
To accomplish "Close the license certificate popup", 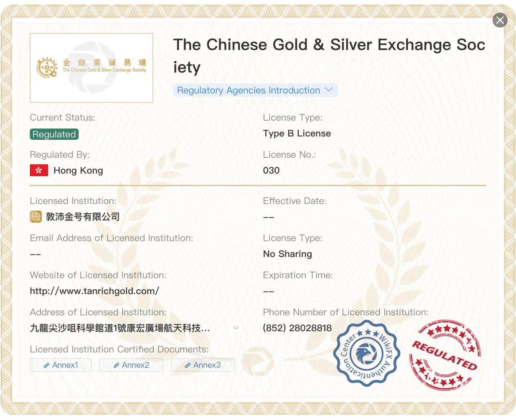I will pos(500,20).
